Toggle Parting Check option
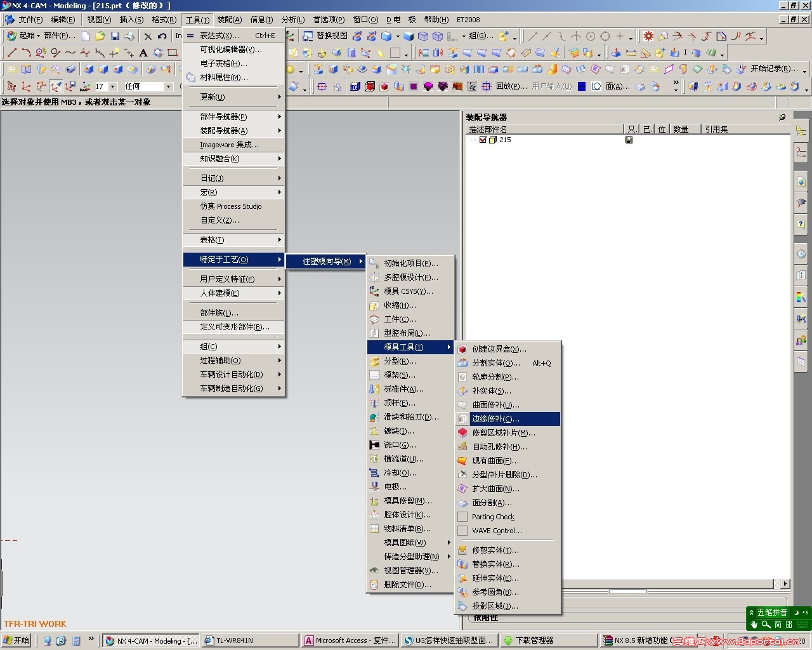 click(x=493, y=517)
